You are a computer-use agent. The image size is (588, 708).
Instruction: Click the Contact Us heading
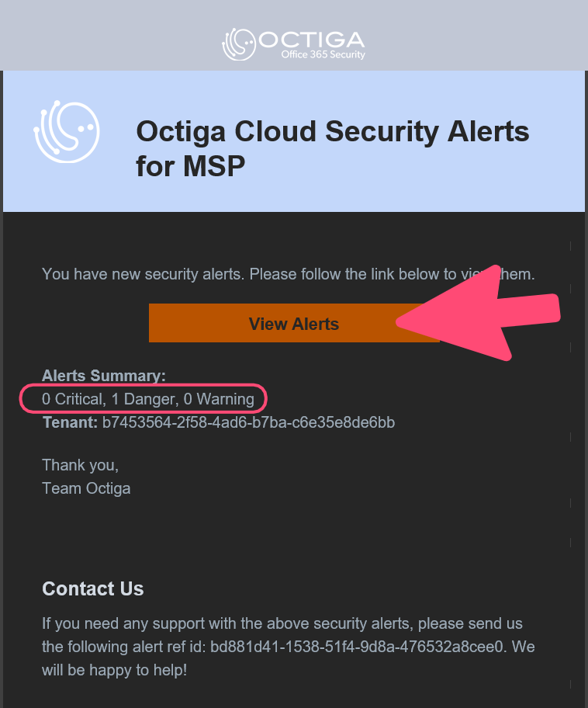pyautogui.click(x=93, y=588)
